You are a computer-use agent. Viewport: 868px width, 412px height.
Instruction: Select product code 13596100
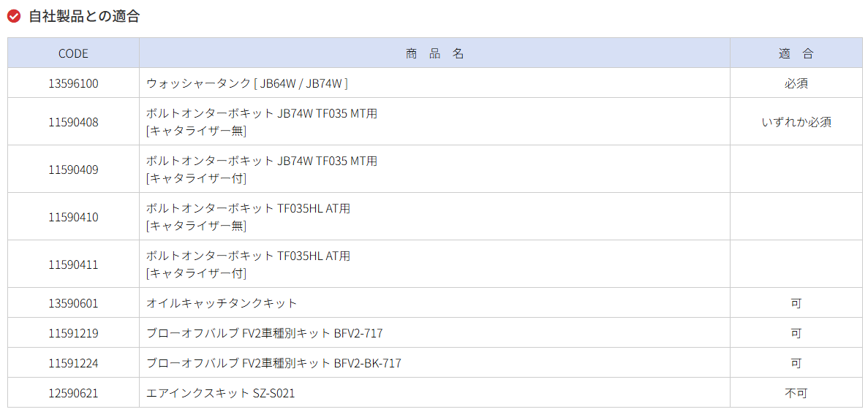coord(73,83)
